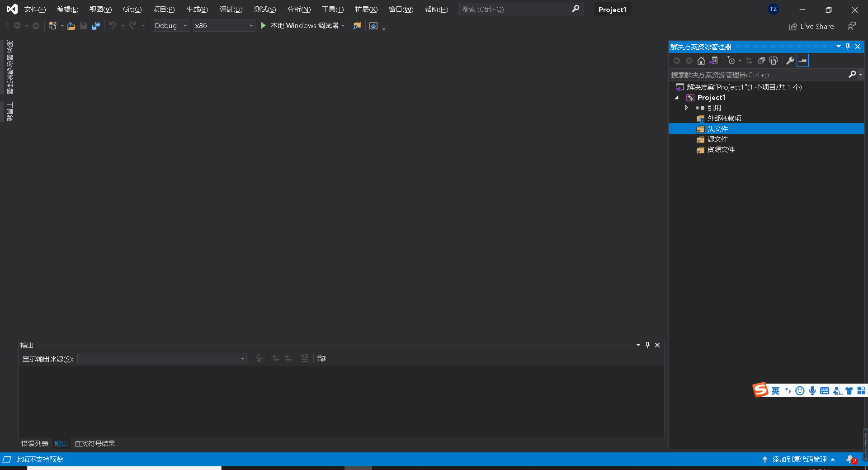The width and height of the screenshot is (868, 470).
Task: Click the Clear All output icon
Action: pos(304,358)
